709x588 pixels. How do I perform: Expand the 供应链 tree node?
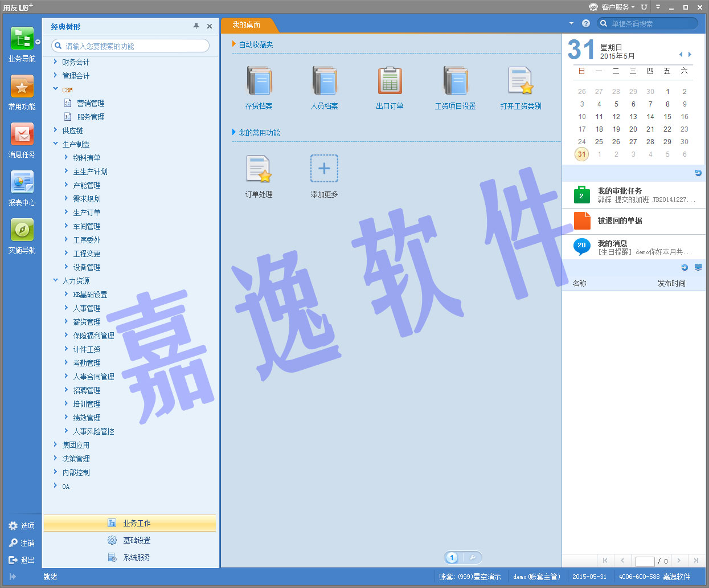(x=55, y=130)
